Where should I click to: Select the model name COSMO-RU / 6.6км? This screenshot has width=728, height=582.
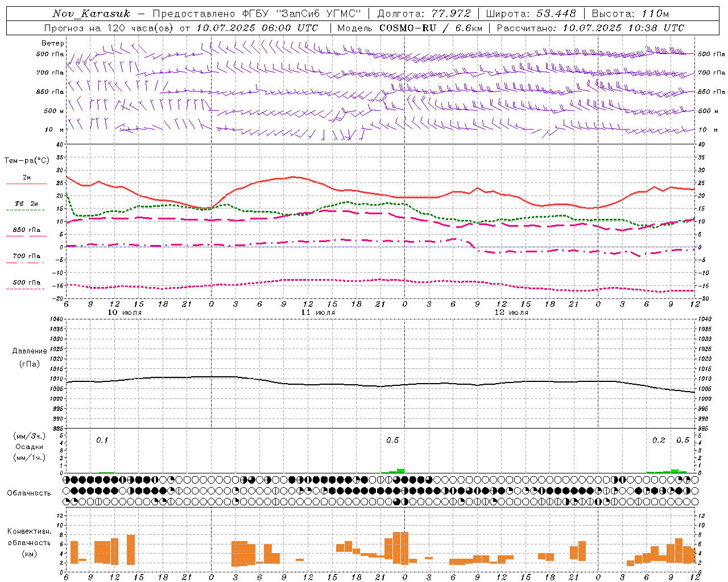coord(430,28)
